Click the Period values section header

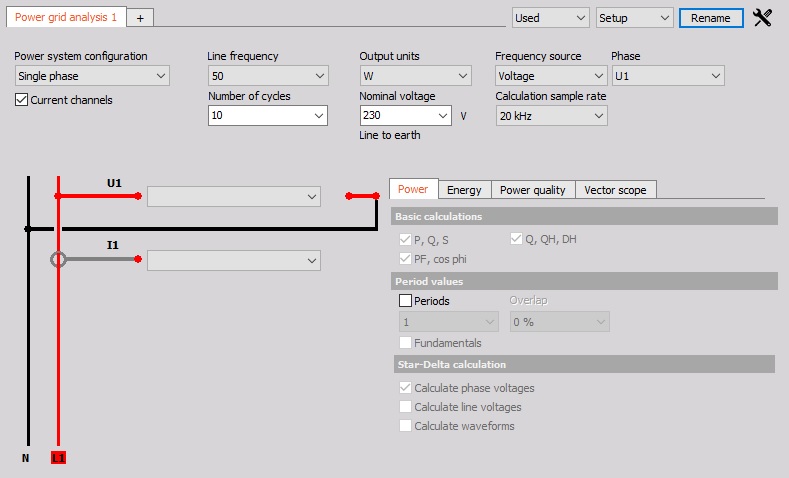click(x=584, y=281)
